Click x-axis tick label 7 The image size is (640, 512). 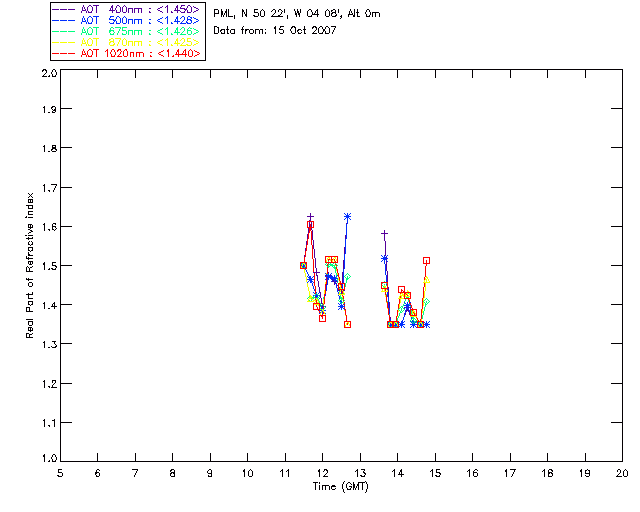pos(135,474)
